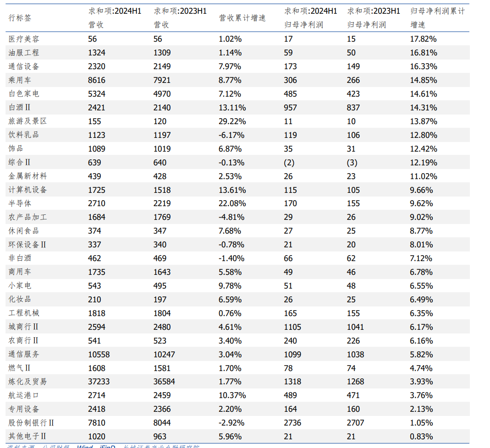The height and width of the screenshot is (448, 490).
Task: Select the 白酒II row label
Action: click(19, 107)
